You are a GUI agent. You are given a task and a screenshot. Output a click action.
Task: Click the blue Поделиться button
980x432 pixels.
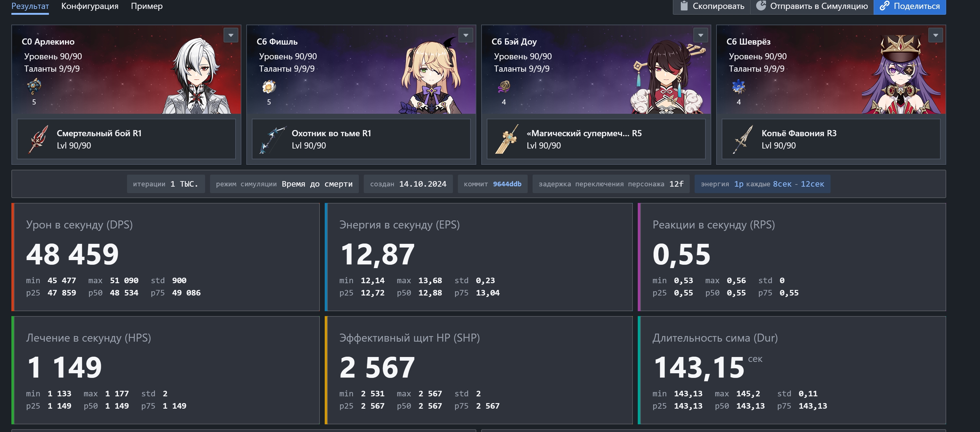(x=909, y=6)
